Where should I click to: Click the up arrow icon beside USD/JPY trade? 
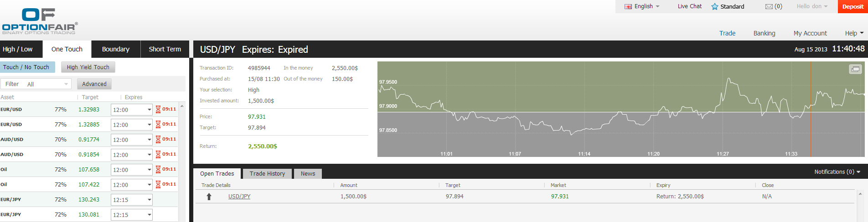(209, 197)
